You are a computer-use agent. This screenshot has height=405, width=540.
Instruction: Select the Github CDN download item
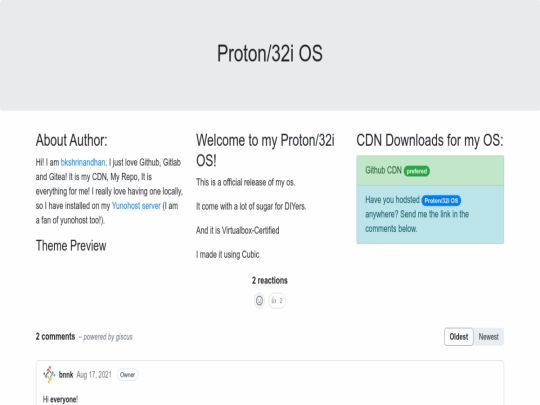coord(430,170)
